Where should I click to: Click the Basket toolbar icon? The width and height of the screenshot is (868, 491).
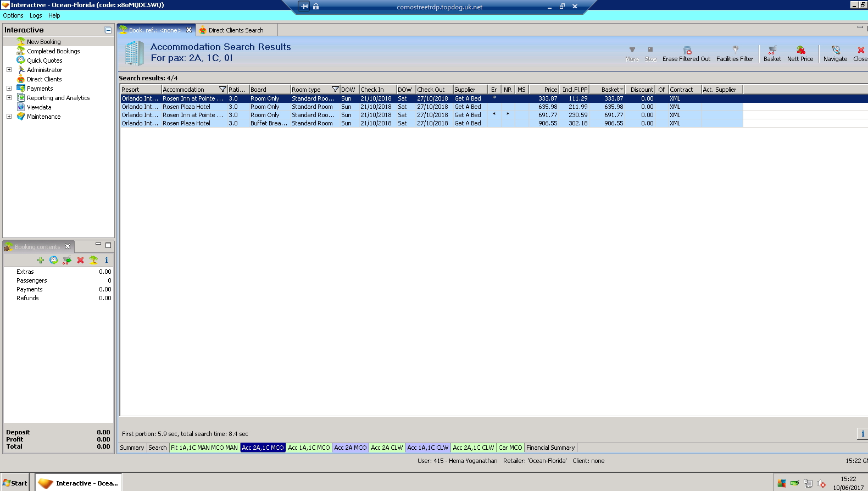coord(772,50)
